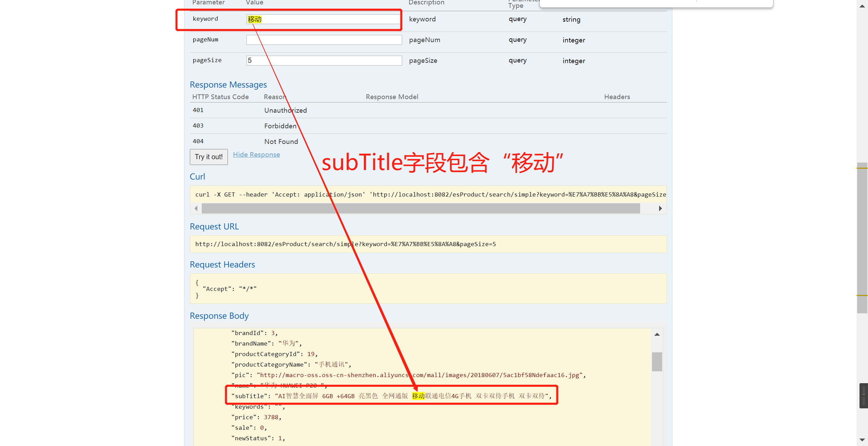Click the Try it out! button
The width and height of the screenshot is (868, 446).
[x=208, y=157]
